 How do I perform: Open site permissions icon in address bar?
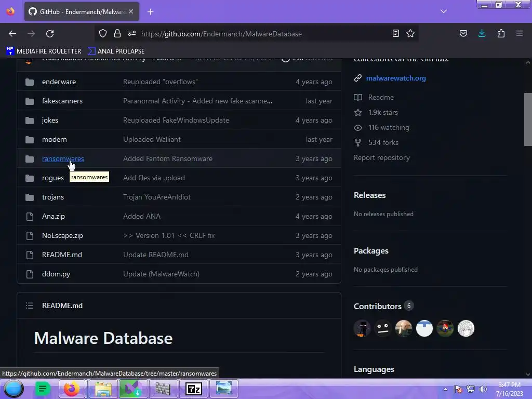(132, 34)
